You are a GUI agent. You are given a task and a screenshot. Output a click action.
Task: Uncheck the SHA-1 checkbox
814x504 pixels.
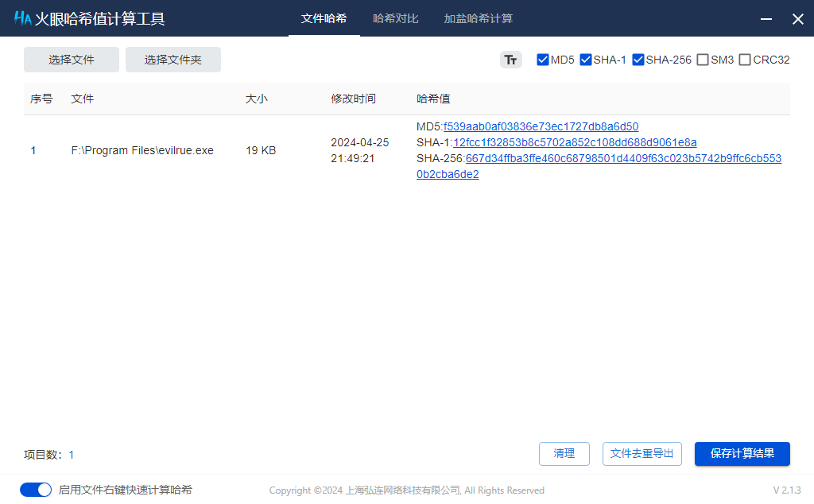(586, 60)
